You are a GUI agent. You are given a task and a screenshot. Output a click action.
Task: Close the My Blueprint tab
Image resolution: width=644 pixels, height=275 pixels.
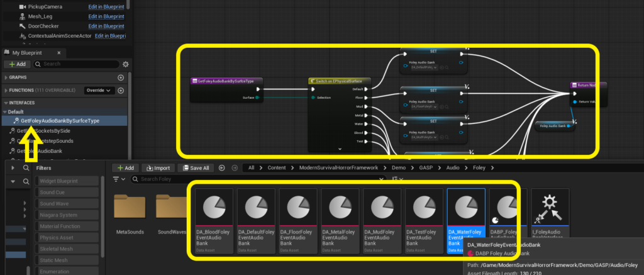tap(58, 53)
